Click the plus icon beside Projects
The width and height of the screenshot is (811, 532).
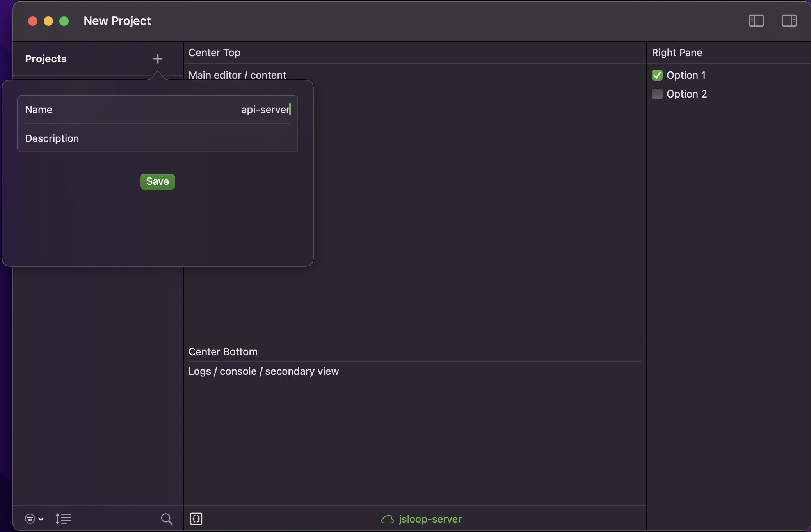point(158,59)
